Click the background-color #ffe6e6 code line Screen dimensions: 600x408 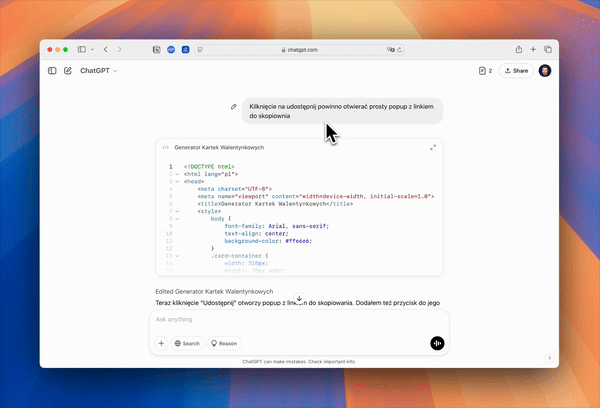click(268, 241)
